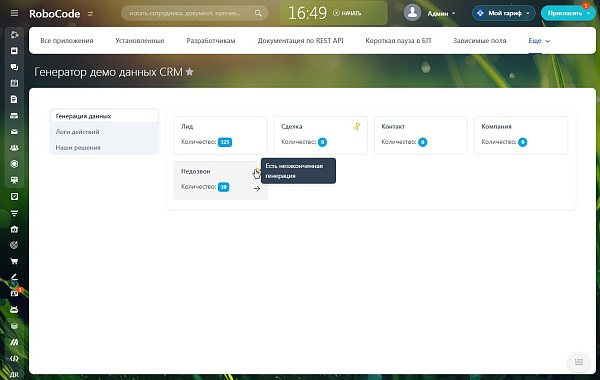Screen dimensions: 600x380
Task: Add Генератор демо данных CRM to favorites star
Action: point(190,72)
